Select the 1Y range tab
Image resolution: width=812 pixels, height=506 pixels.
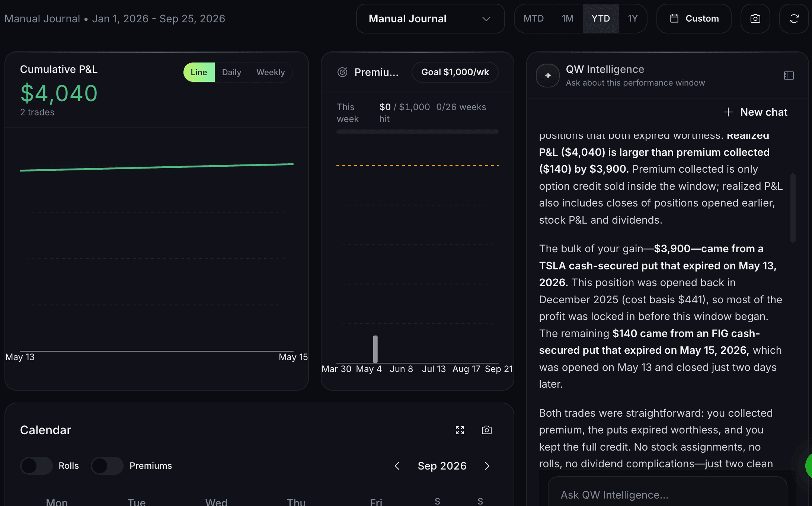click(x=633, y=19)
